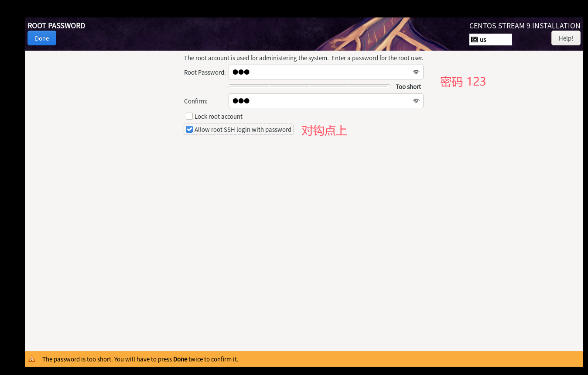Open the Help! button

(566, 38)
